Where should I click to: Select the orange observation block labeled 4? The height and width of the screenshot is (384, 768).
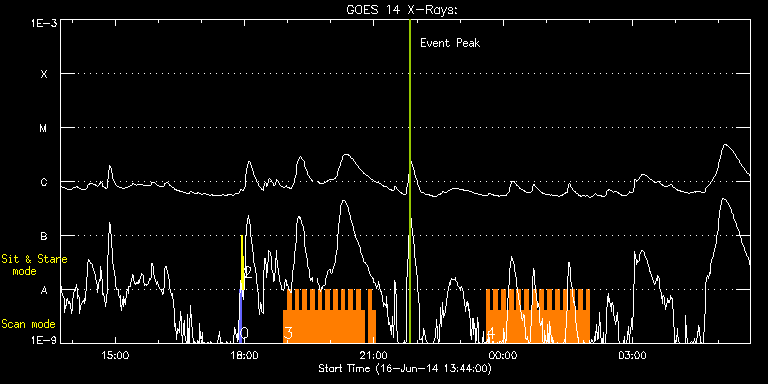coord(538,316)
